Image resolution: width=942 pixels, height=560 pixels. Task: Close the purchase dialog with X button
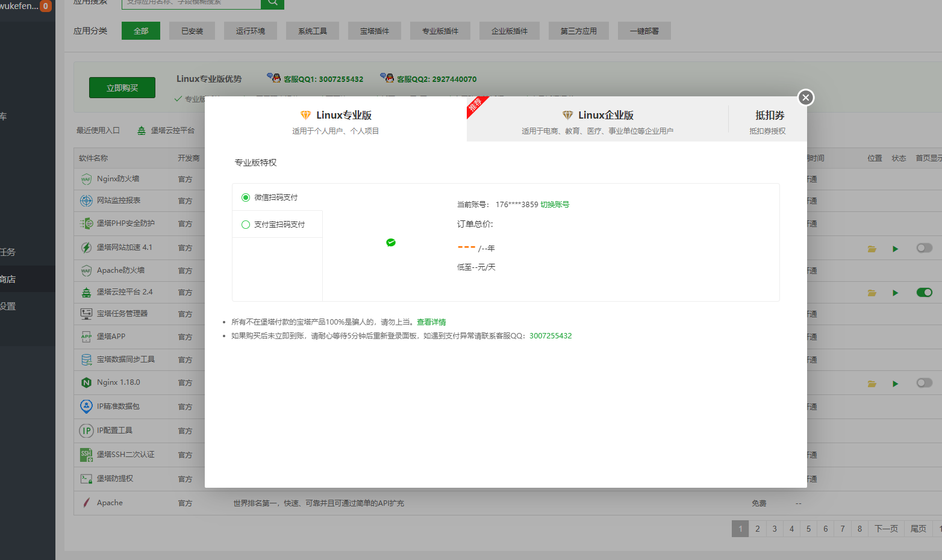click(x=806, y=98)
